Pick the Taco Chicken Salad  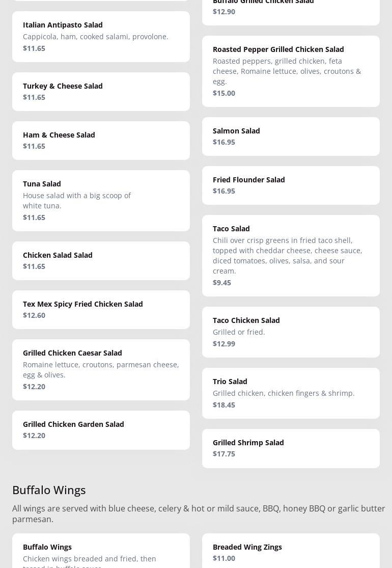pyautogui.click(x=291, y=332)
